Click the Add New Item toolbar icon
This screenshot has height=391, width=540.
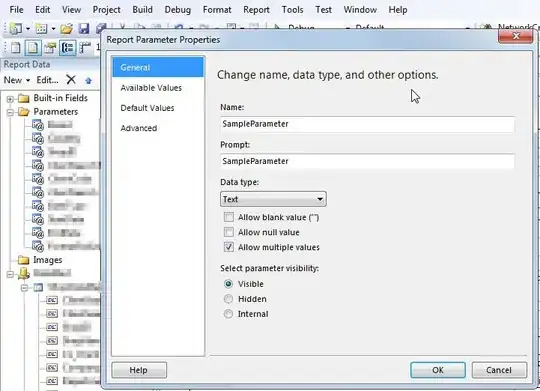click(41, 29)
